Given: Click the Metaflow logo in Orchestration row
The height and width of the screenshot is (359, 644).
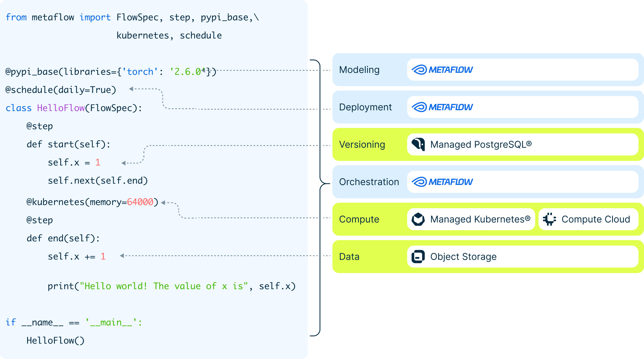Looking at the screenshot, I should 442,182.
